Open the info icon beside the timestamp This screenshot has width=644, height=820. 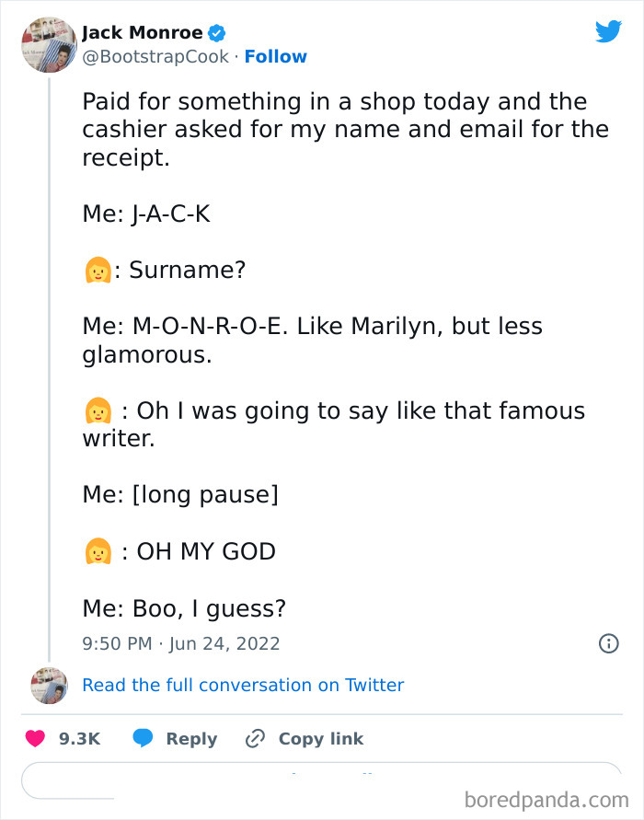[x=608, y=643]
